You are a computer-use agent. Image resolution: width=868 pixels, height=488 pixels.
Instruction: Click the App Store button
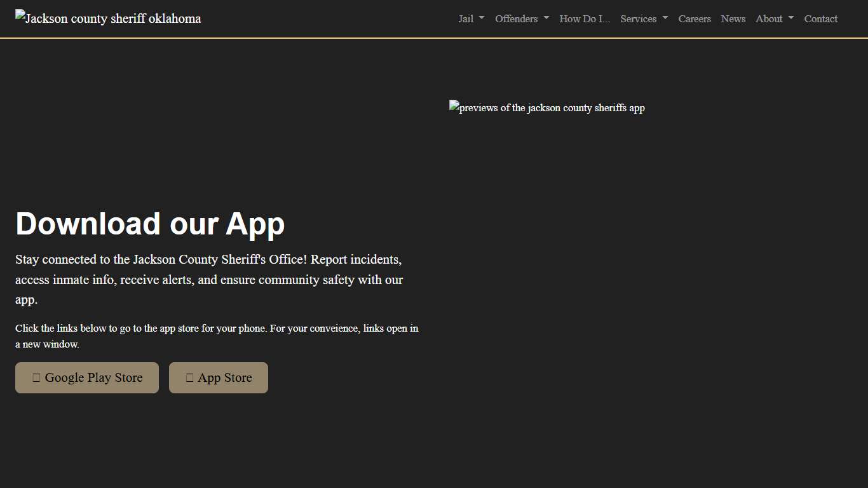tap(218, 377)
